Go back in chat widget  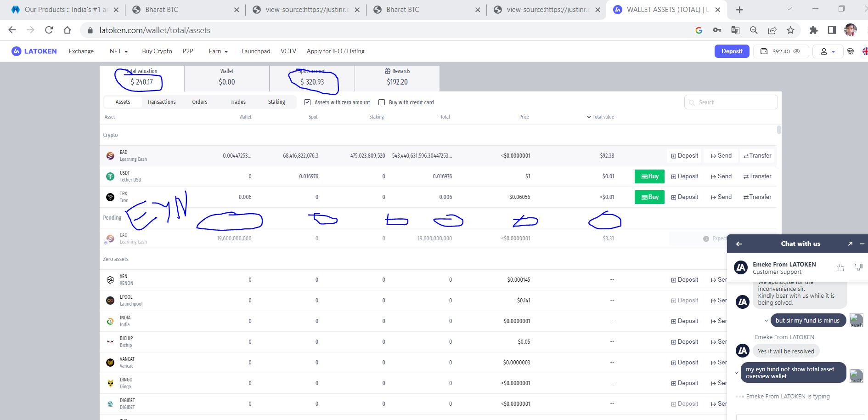(739, 244)
